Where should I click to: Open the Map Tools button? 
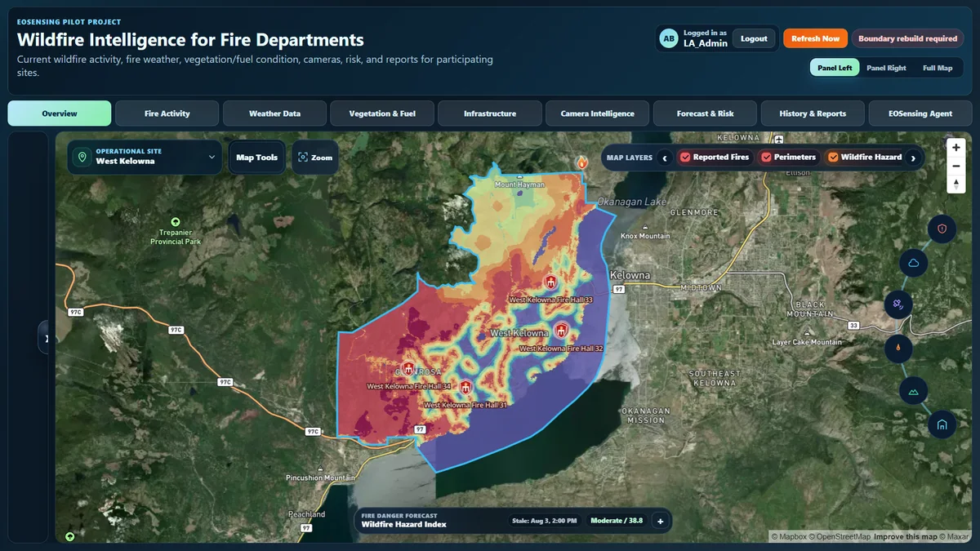[256, 158]
